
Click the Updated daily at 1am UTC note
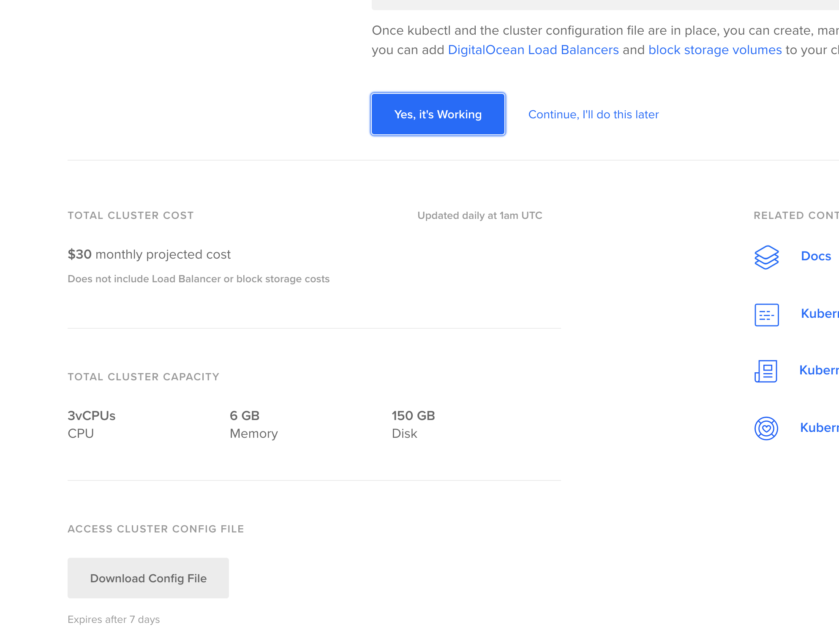click(x=479, y=216)
